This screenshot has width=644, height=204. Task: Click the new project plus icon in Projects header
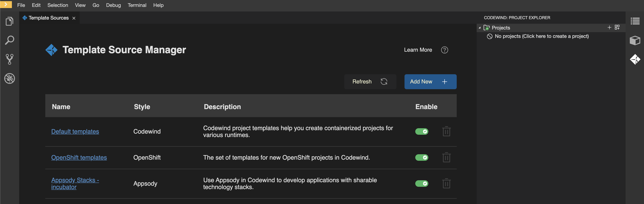coord(609,27)
